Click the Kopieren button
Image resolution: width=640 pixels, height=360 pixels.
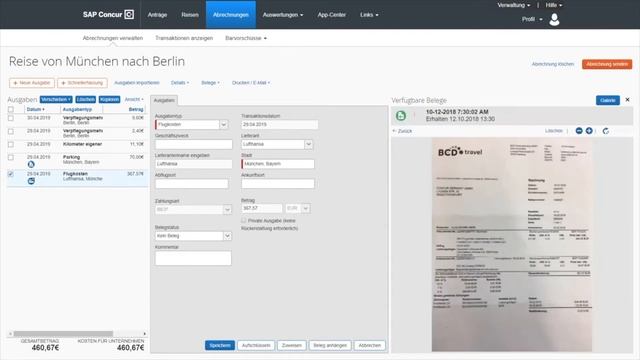(x=109, y=100)
